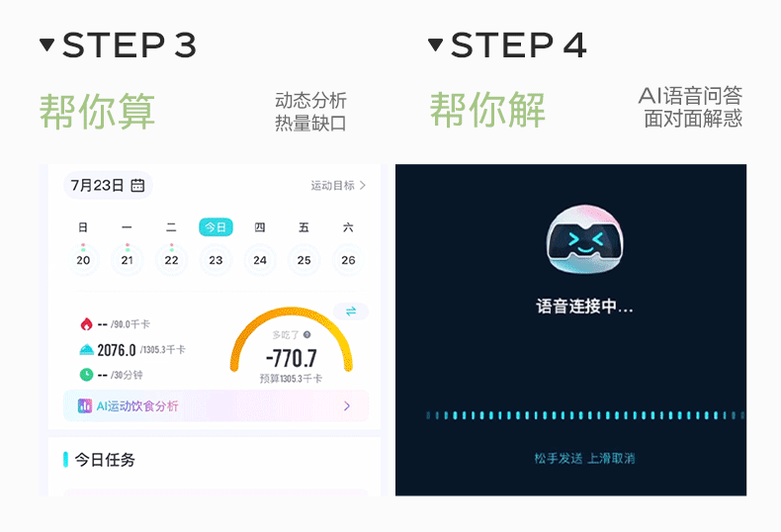The image size is (781, 532).
Task: Collapse the STEP 4 triangle marker
Action: pyautogui.click(x=435, y=44)
